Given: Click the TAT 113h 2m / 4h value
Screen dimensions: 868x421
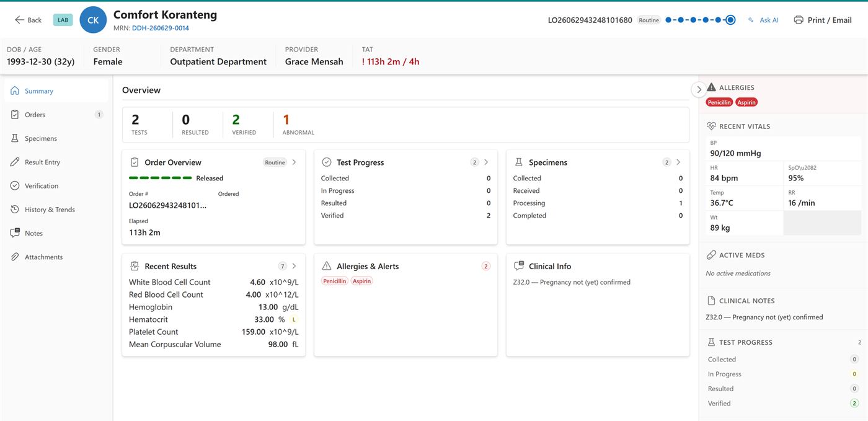Looking at the screenshot, I should [x=391, y=61].
